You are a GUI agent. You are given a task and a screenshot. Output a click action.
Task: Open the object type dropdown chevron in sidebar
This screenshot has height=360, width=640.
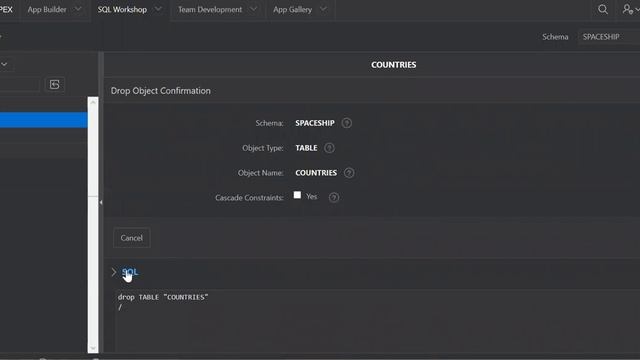pos(4,64)
